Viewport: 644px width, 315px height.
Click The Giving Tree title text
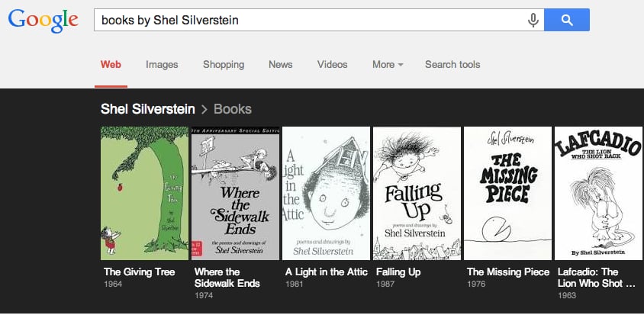(x=139, y=272)
